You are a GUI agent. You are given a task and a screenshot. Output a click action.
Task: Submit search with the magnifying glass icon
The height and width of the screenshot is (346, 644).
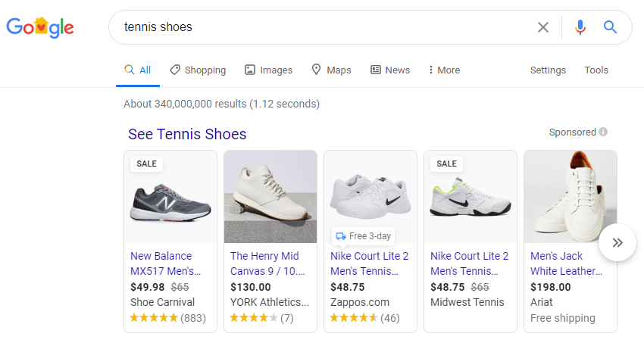[x=610, y=27]
